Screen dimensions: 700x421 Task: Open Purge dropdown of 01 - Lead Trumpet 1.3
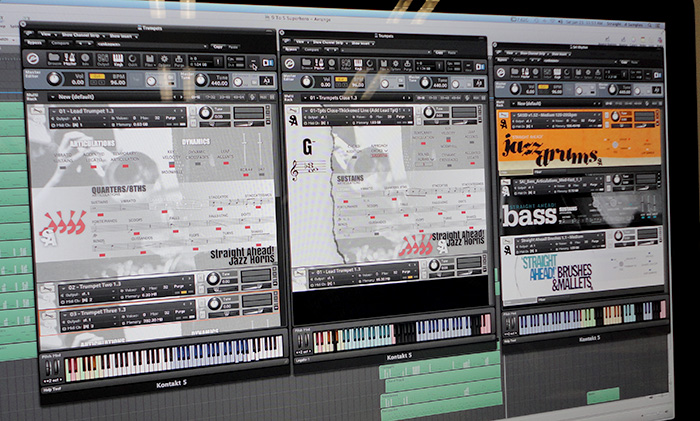pos(174,118)
